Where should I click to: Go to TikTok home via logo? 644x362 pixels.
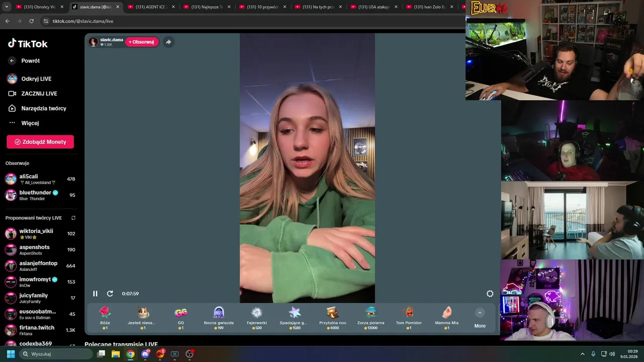click(28, 44)
